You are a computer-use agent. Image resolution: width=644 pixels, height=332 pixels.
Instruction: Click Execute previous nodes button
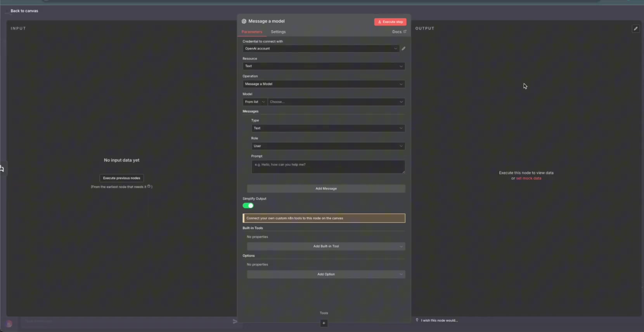[x=121, y=178]
